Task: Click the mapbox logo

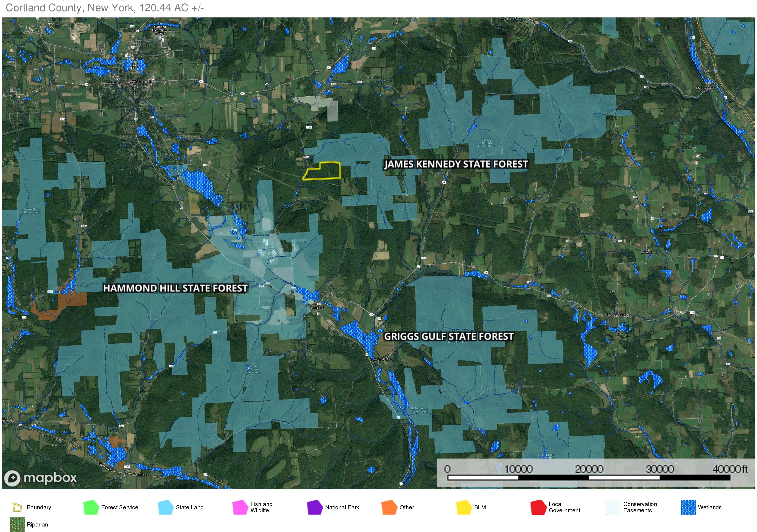Action: point(40,478)
